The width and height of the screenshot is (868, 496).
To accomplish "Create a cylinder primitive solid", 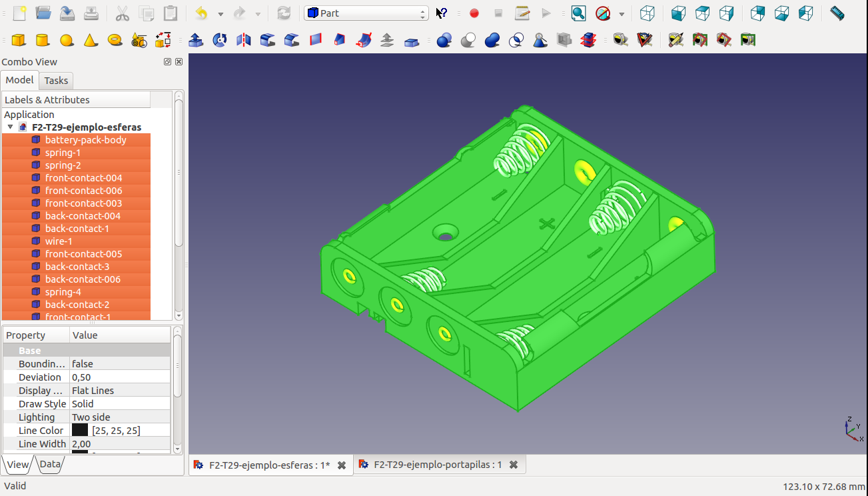I will click(43, 41).
